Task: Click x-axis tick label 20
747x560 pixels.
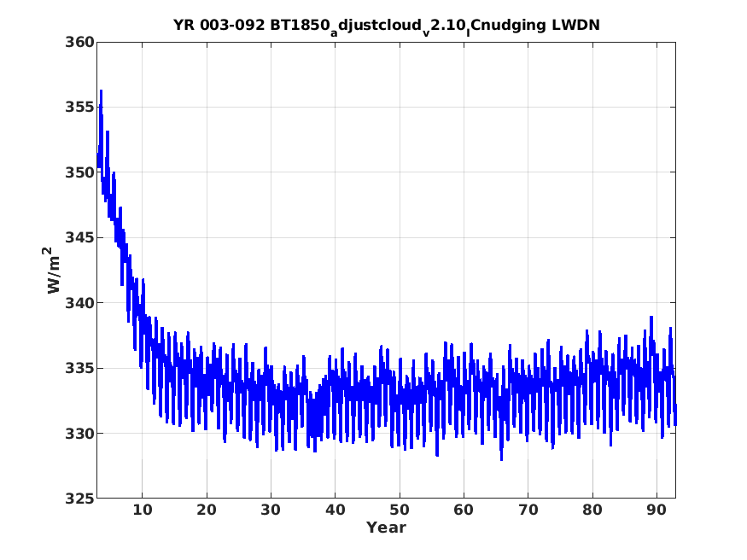Action: point(207,510)
